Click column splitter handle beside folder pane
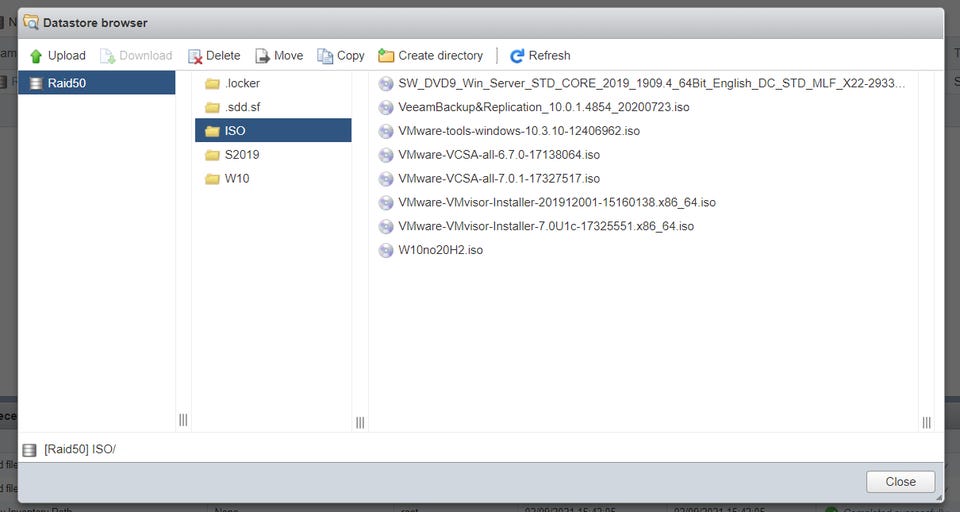 point(360,423)
